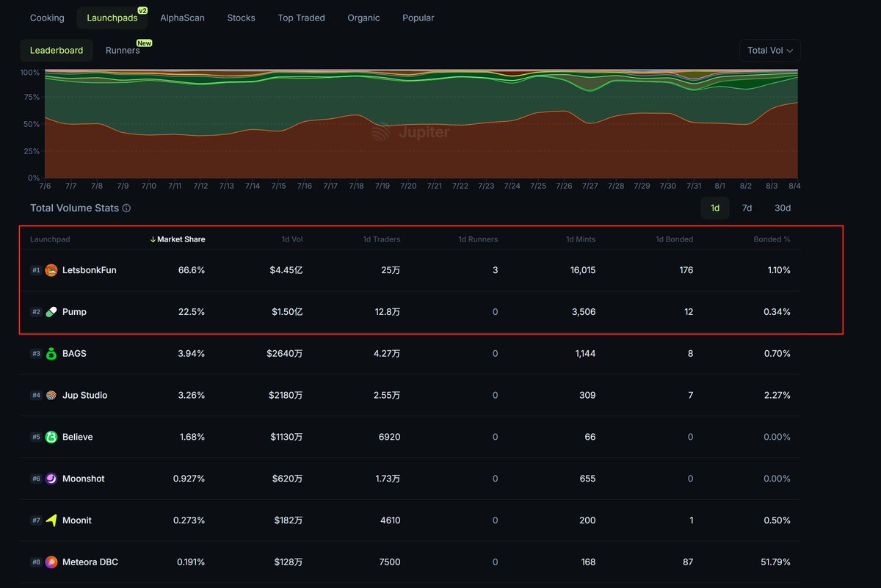Click the Jup Studio logo icon
The image size is (881, 588).
tap(51, 396)
